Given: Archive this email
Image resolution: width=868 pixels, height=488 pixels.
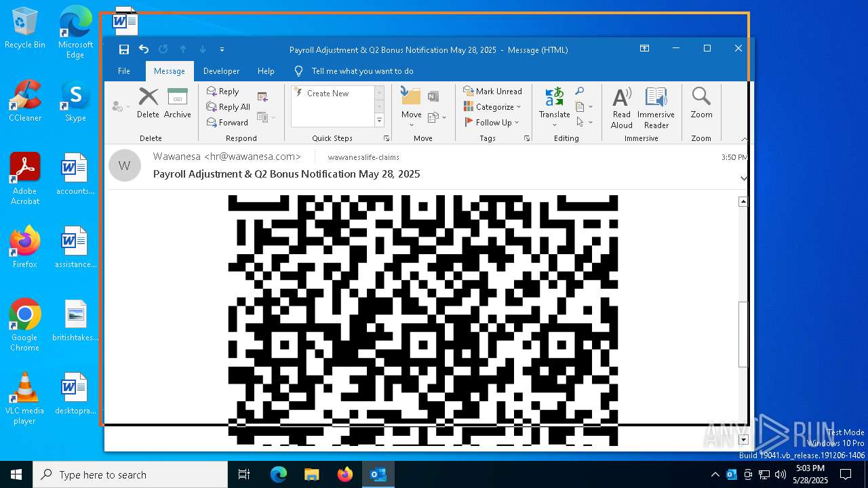Looking at the screenshot, I should point(178,103).
